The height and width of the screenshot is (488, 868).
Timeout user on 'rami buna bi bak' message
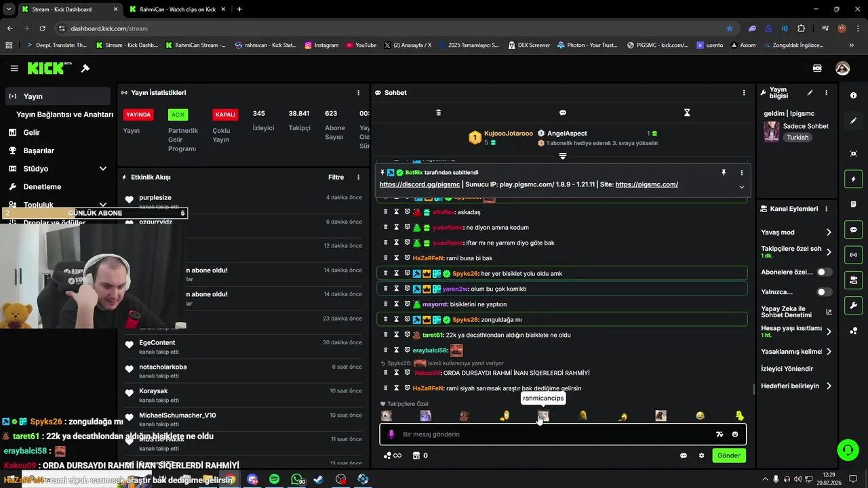click(x=396, y=258)
